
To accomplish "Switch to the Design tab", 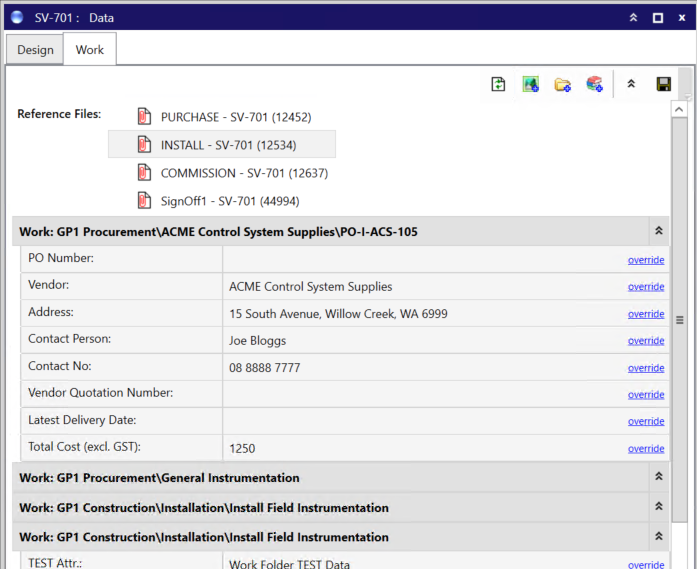I will coord(35,50).
